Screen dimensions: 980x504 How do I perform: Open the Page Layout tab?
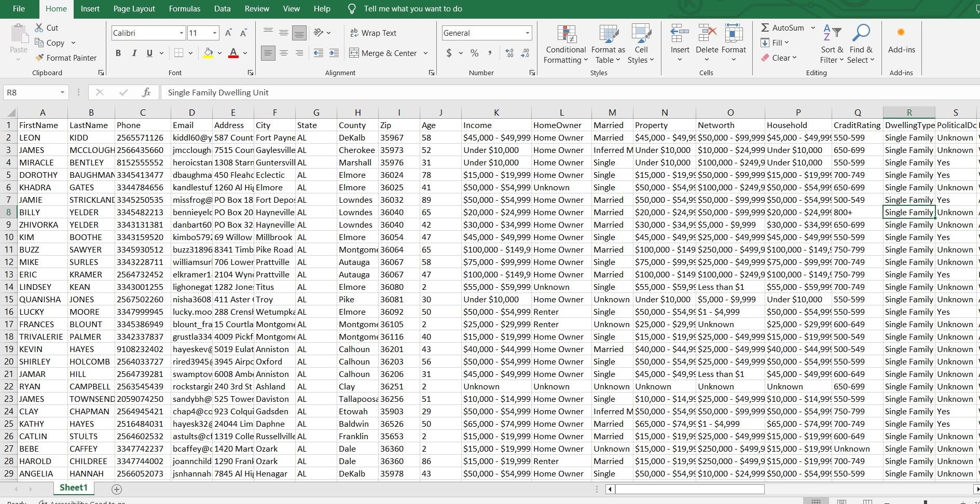[x=134, y=9]
